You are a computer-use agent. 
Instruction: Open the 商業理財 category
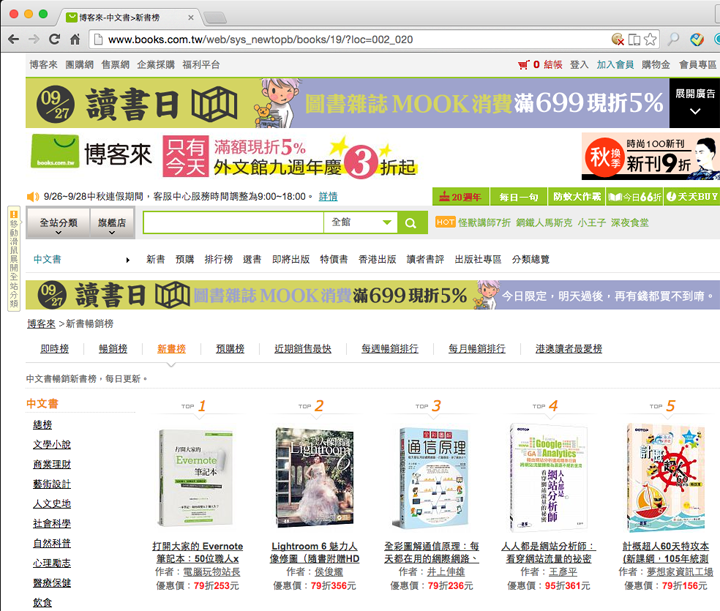pos(52,465)
